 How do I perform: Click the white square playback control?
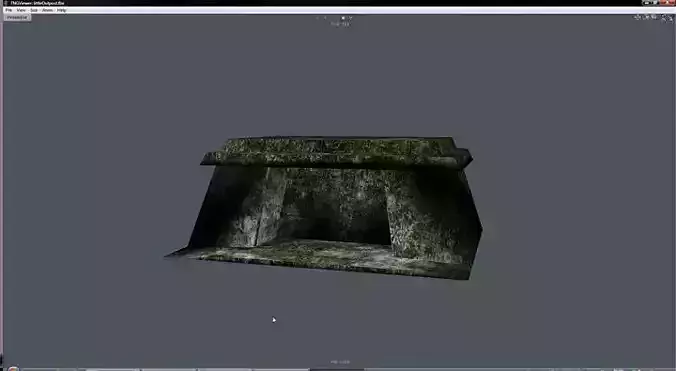[343, 18]
